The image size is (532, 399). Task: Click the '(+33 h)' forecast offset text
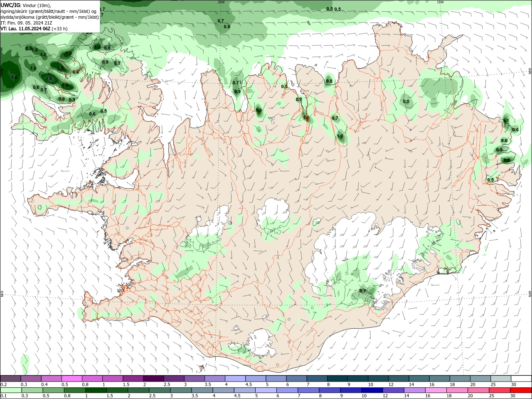pos(59,29)
